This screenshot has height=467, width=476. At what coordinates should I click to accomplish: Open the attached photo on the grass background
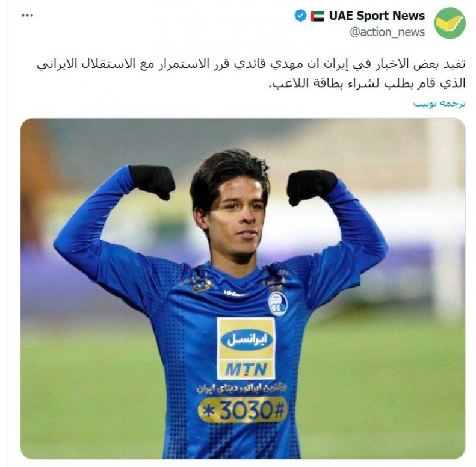[x=243, y=288]
